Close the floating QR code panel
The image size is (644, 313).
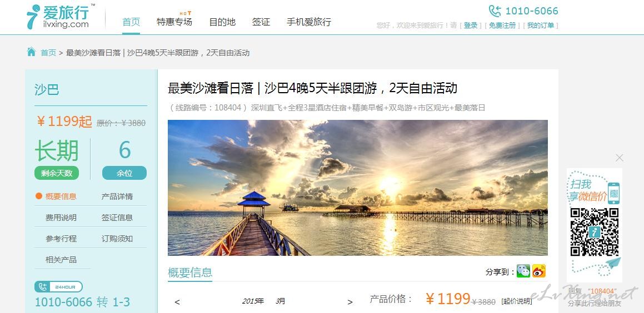[620, 158]
